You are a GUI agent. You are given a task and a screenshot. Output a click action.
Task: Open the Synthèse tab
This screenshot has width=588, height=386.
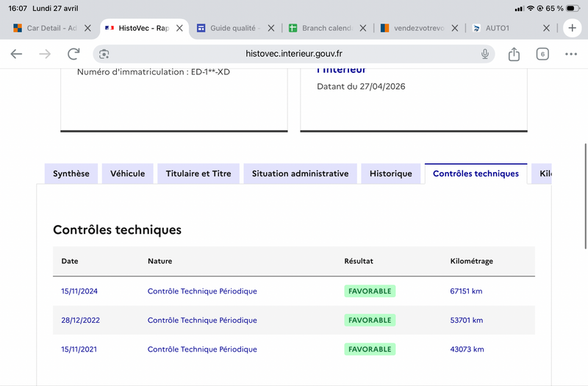point(71,174)
